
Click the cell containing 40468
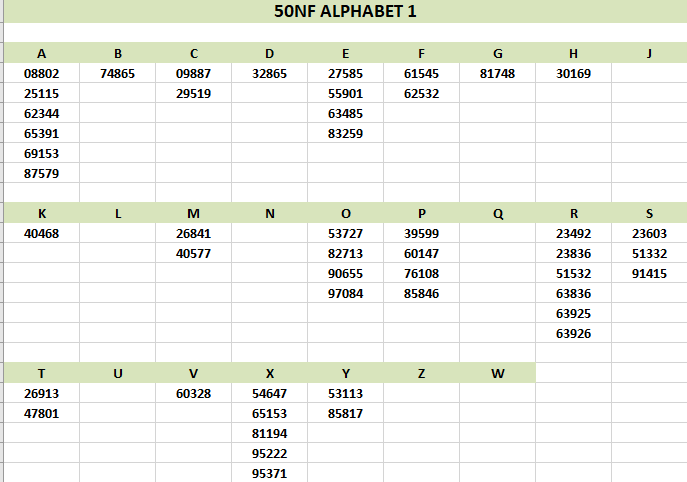(x=41, y=233)
